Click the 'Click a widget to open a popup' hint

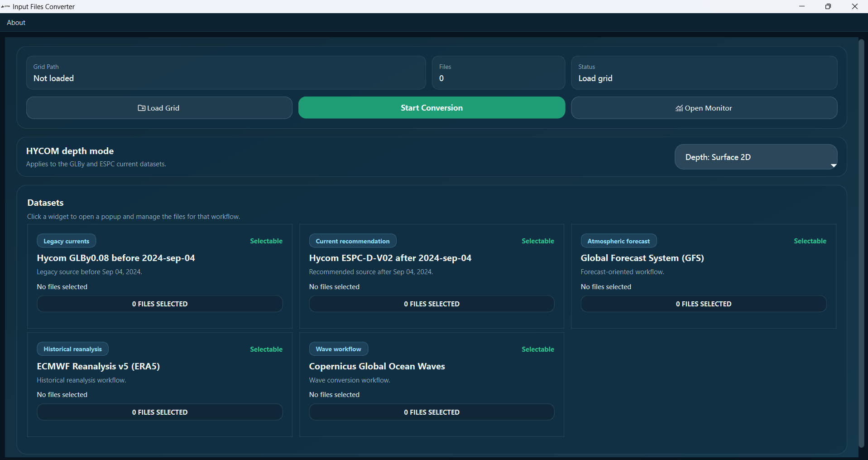(x=134, y=217)
